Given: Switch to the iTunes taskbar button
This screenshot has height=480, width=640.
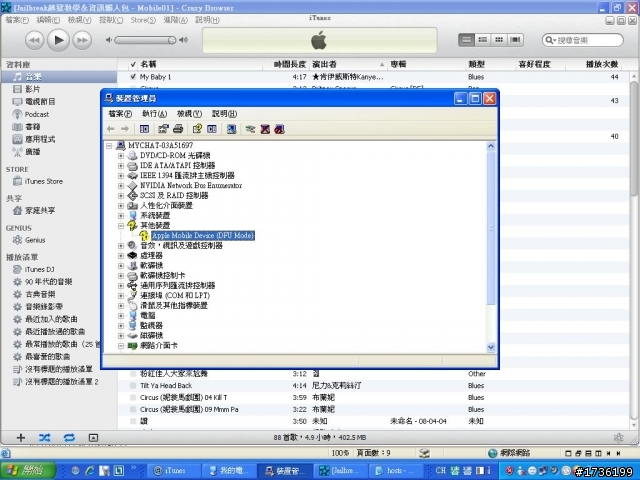Looking at the screenshot, I should pos(173,471).
